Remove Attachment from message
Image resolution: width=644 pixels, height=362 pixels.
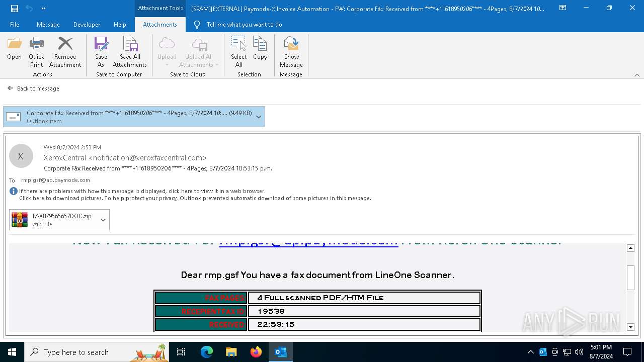point(65,52)
